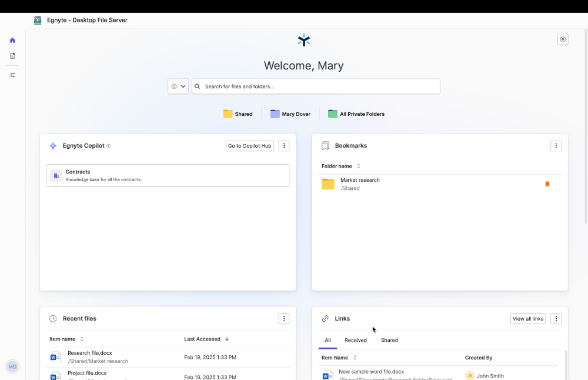
Task: Select the All links tab
Action: 328,340
